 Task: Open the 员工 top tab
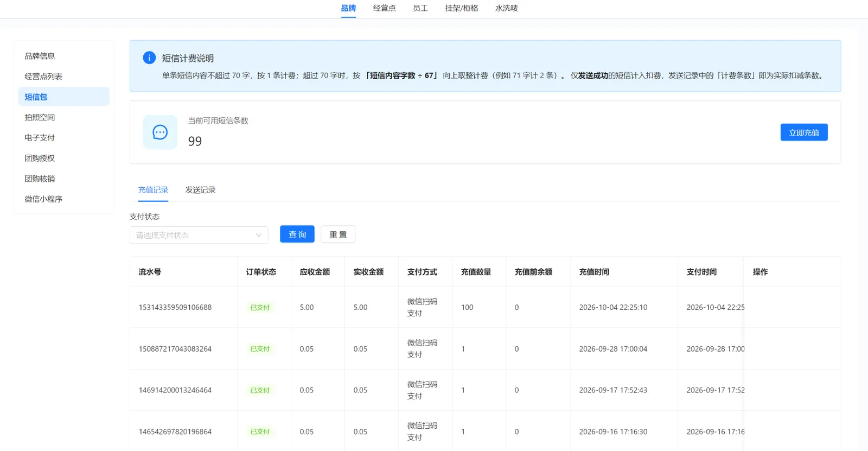coord(420,8)
